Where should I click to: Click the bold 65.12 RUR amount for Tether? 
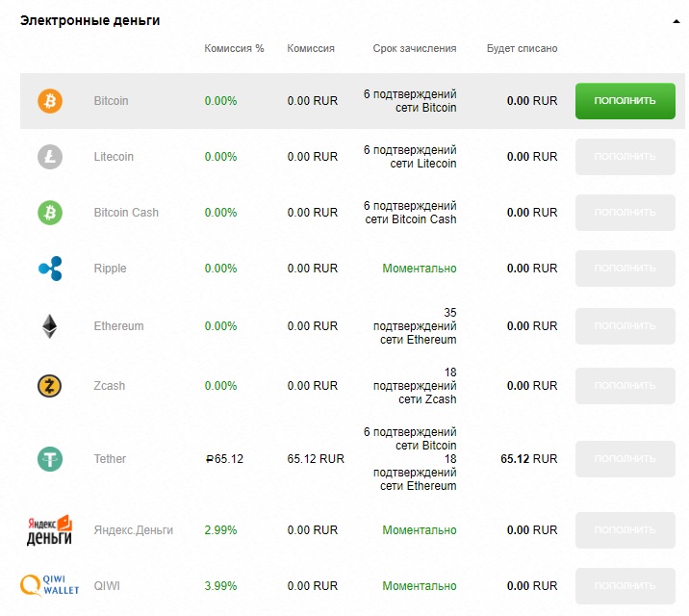(x=529, y=459)
